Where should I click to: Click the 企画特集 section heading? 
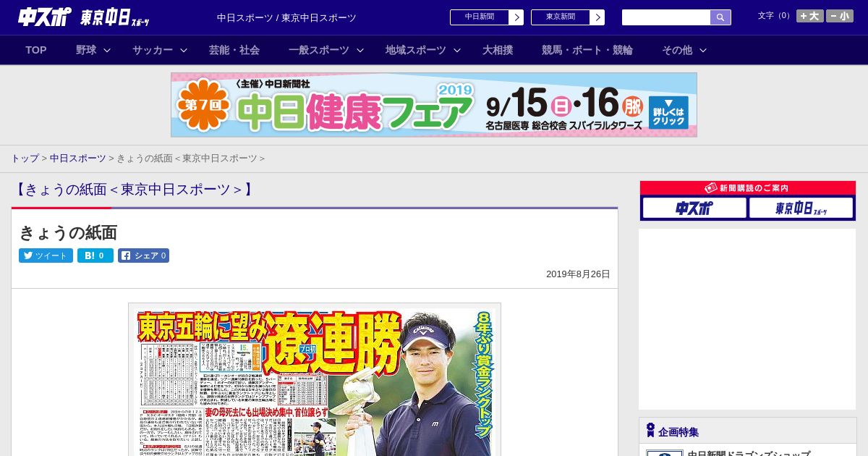tap(678, 432)
